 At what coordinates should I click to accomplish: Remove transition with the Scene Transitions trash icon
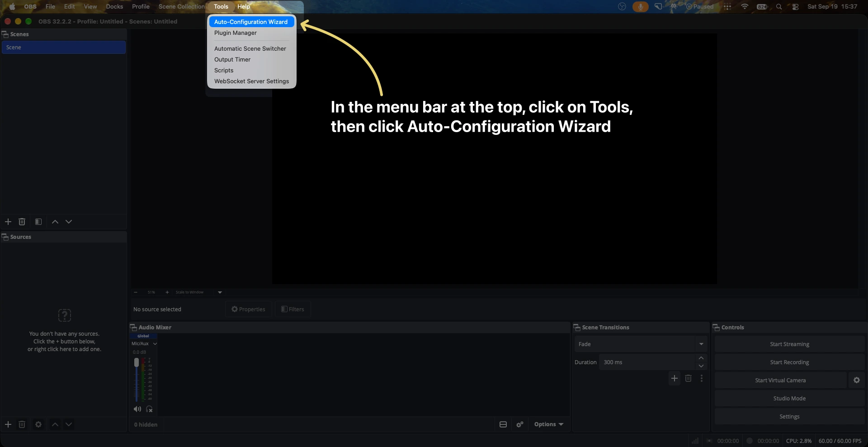[688, 378]
